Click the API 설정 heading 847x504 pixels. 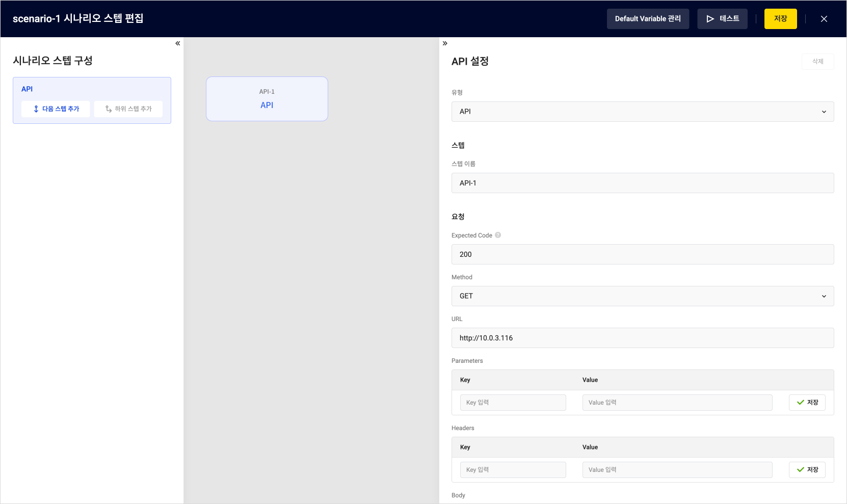pyautogui.click(x=470, y=61)
